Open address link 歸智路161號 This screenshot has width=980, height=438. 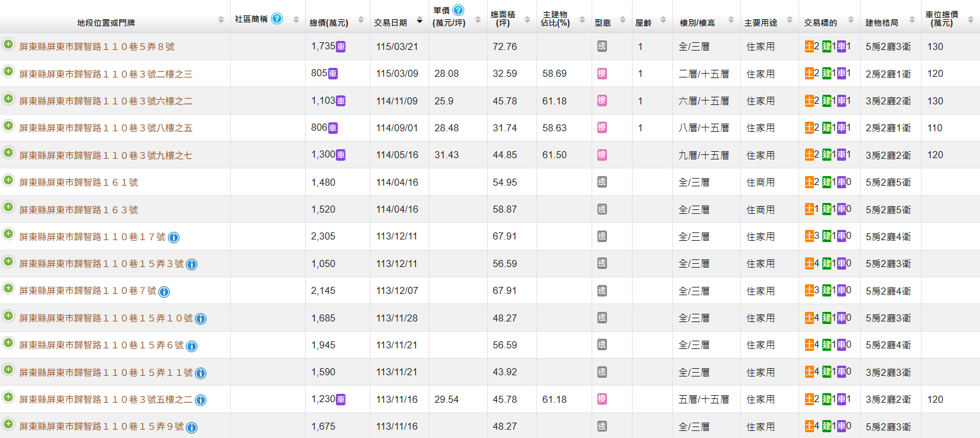point(78,182)
